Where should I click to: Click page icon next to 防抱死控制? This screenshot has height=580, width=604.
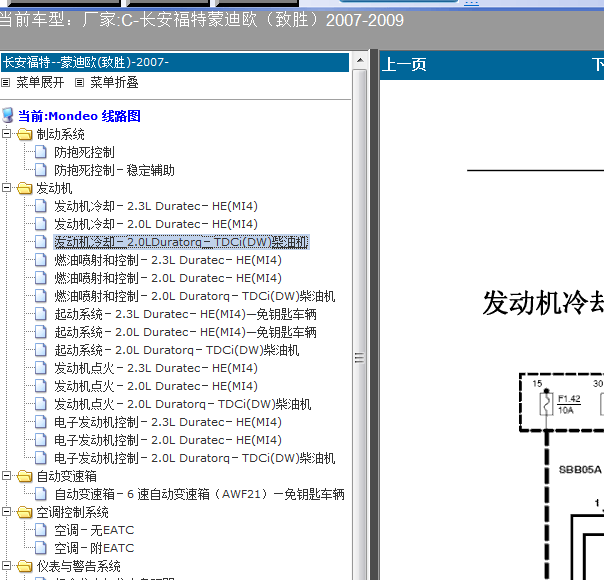pos(40,152)
